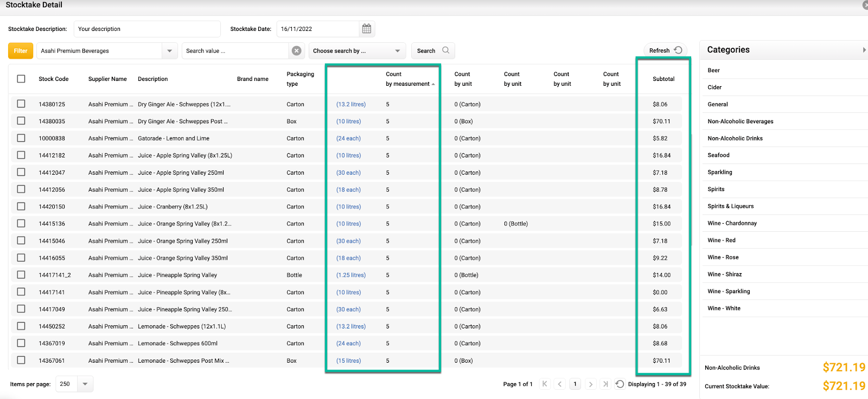Go to previous page of results
868x399 pixels.
click(x=560, y=384)
